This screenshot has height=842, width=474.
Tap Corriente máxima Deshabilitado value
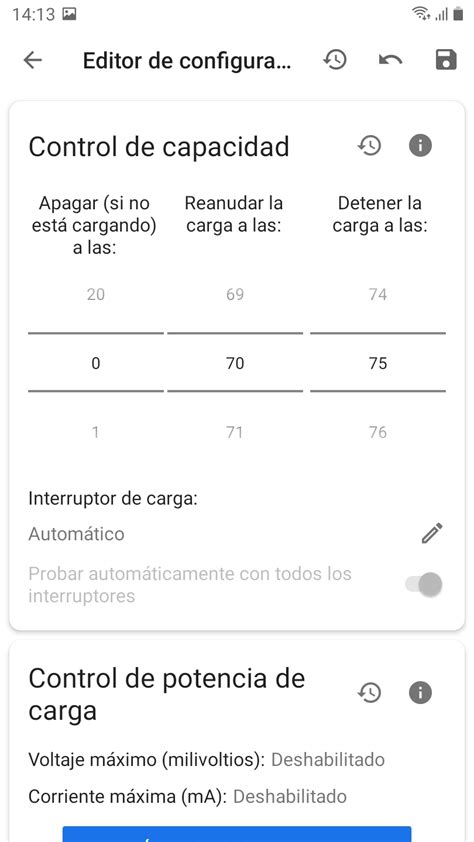click(290, 796)
